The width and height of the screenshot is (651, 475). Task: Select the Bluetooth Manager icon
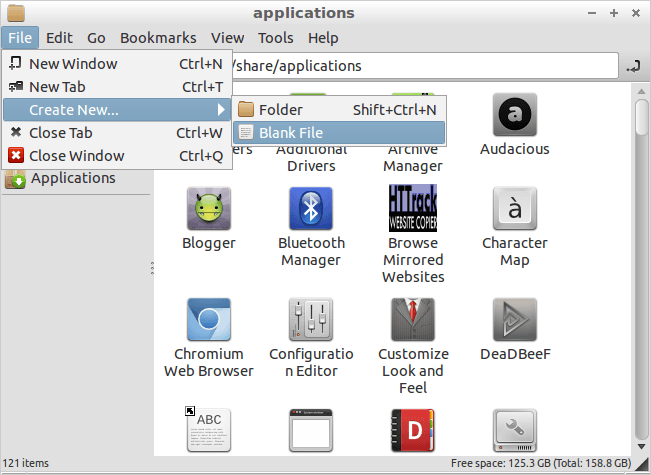[x=311, y=208]
